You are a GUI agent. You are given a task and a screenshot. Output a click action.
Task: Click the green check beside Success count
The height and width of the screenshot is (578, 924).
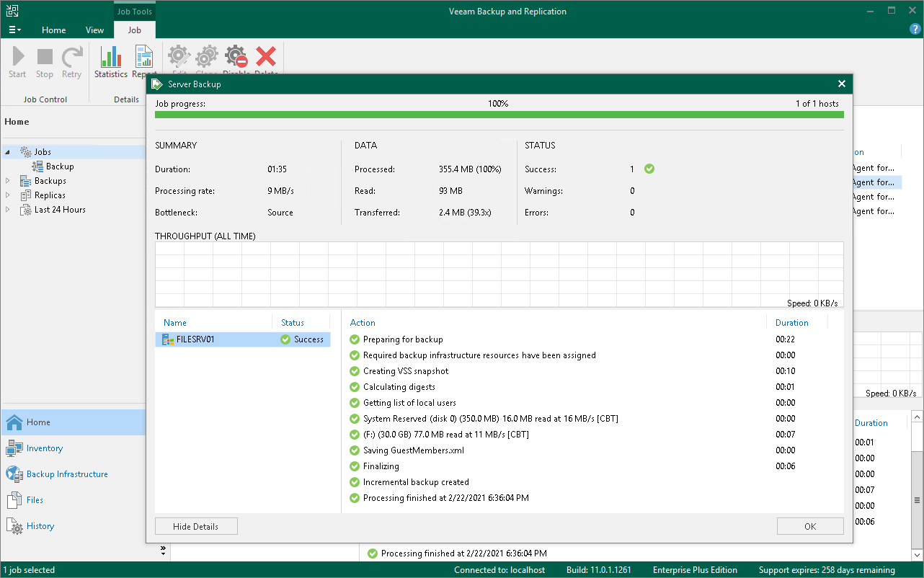point(649,169)
